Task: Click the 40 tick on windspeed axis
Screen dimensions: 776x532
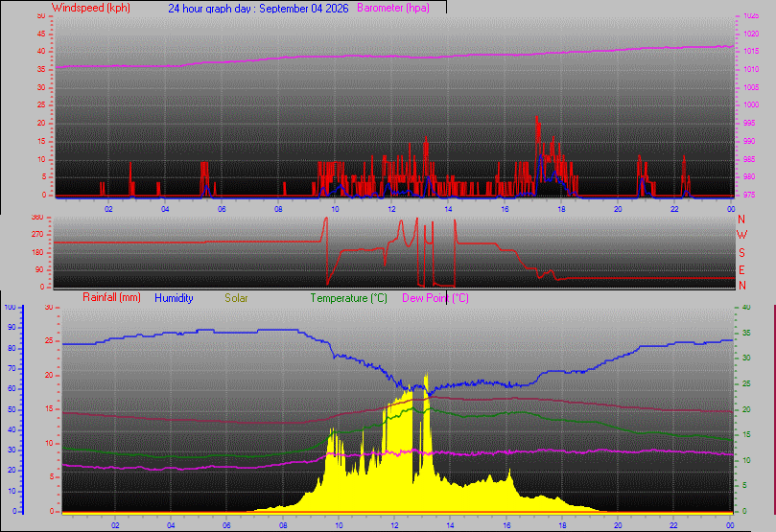Action: tap(41, 52)
